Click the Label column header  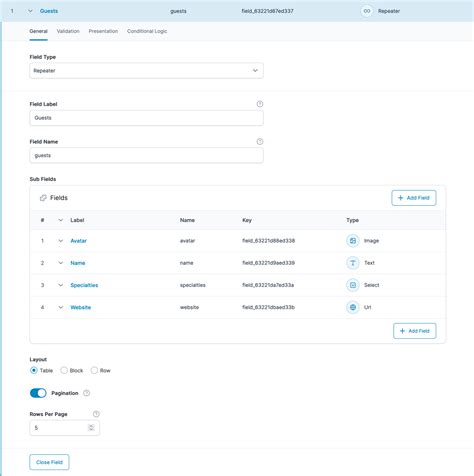77,220
